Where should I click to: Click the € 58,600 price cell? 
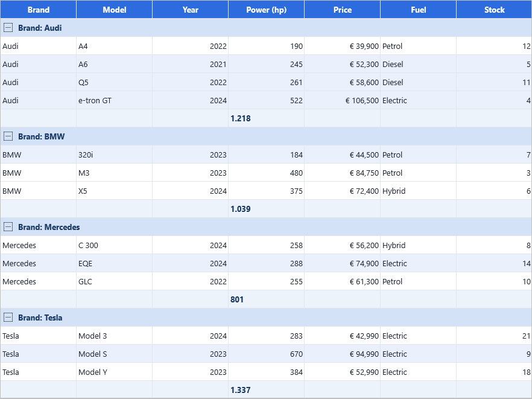click(x=343, y=82)
